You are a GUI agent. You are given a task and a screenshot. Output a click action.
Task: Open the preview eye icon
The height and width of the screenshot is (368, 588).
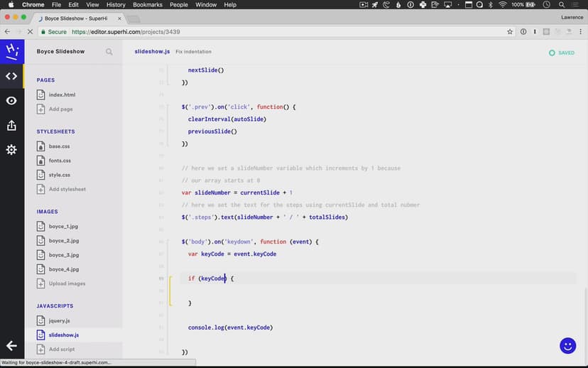(x=11, y=101)
